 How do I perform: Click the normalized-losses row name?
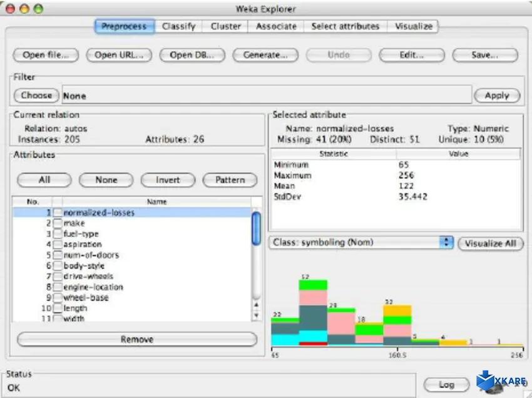click(x=99, y=213)
